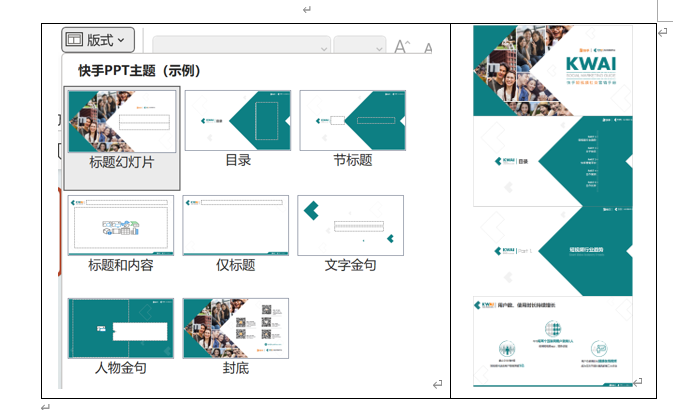Open the 用户数 content slide preview
This screenshot has width=673, height=410.
point(553,341)
